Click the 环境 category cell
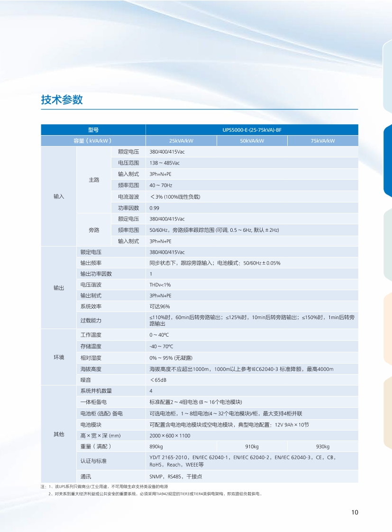 pos(59,357)
